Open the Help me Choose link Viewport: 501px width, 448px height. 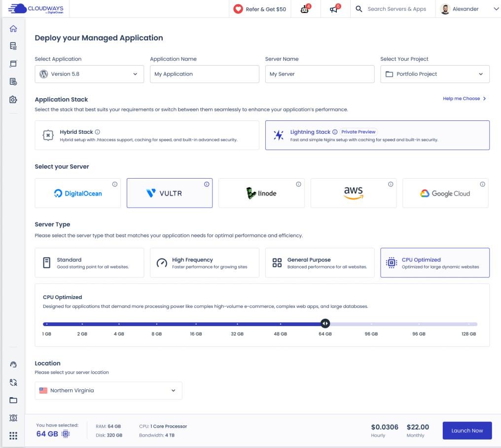[x=464, y=99]
